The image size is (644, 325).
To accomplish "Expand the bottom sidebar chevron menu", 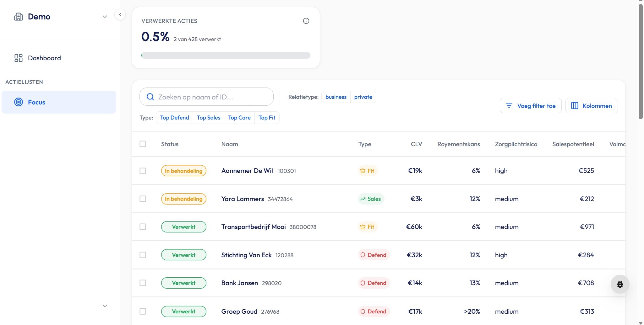I will (105, 306).
